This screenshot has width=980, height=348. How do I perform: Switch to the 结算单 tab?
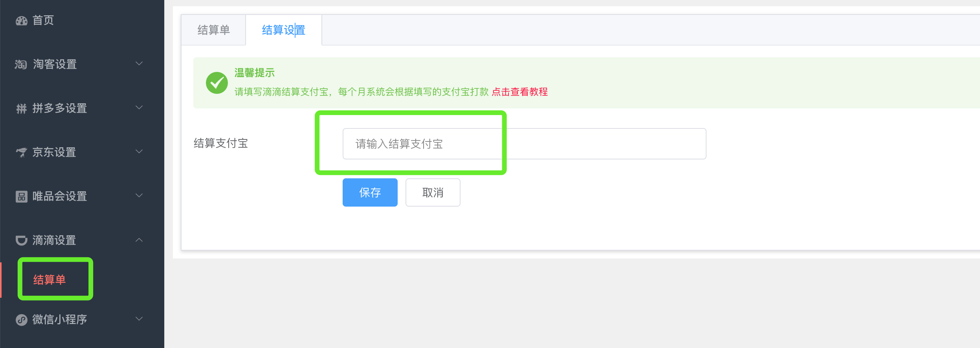(x=213, y=30)
